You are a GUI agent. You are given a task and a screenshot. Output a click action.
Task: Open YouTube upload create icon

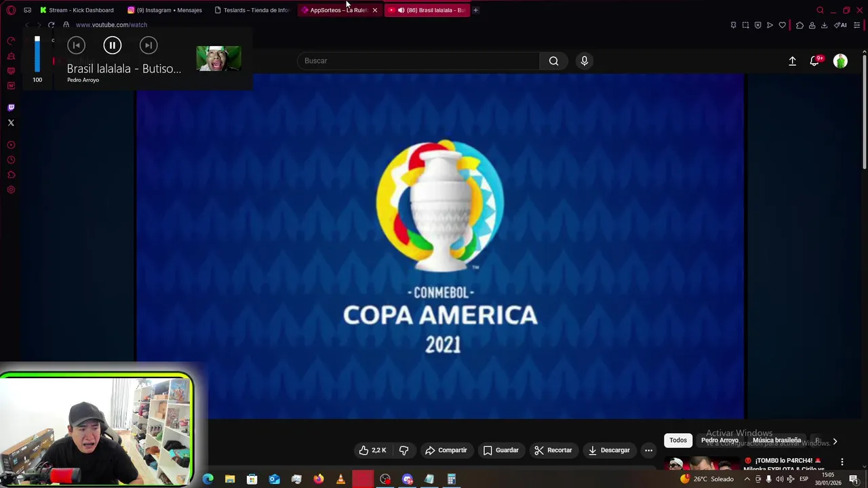(x=792, y=61)
